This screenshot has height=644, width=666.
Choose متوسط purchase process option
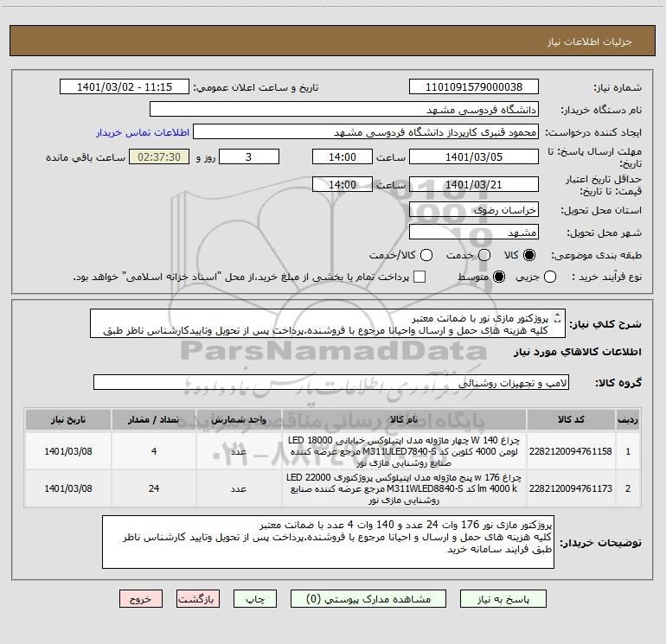[499, 277]
